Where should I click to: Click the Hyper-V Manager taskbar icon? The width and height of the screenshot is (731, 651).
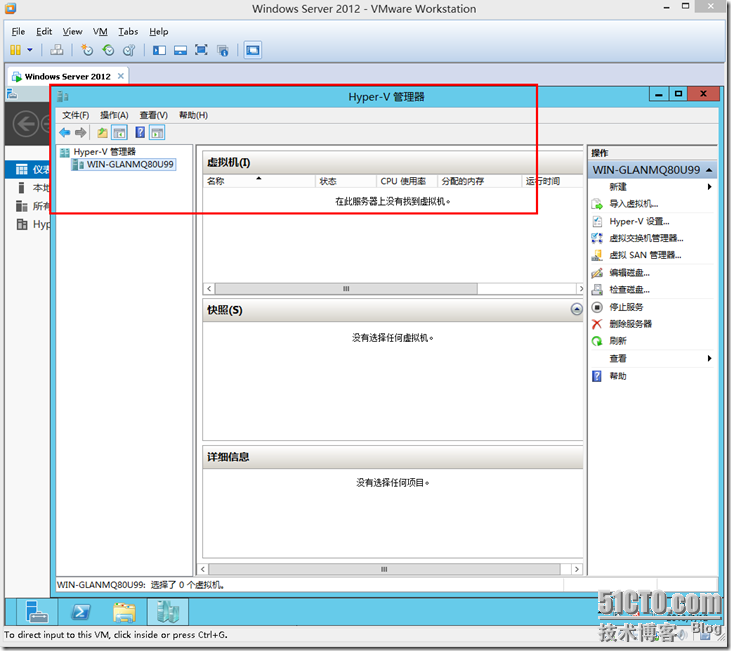pyautogui.click(x=168, y=611)
